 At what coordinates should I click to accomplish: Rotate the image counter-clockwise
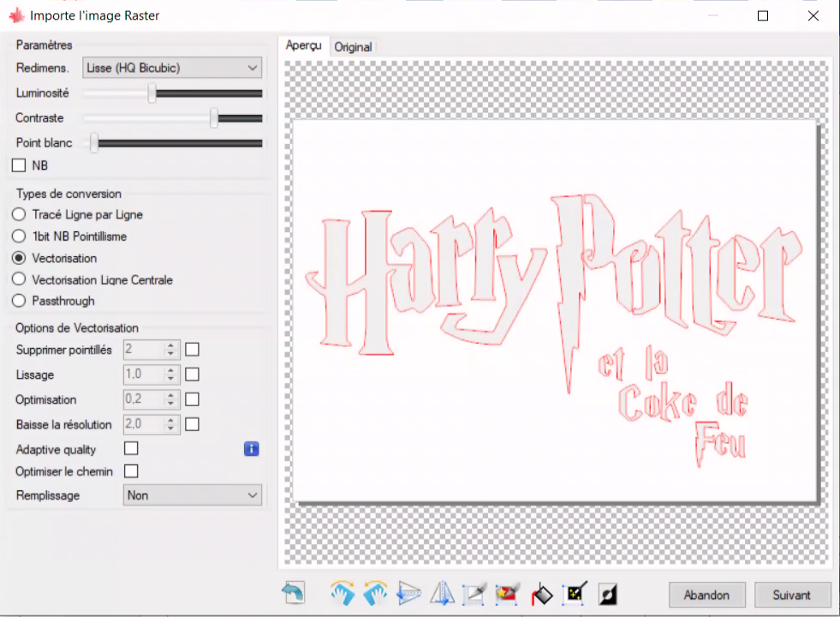pos(375,594)
